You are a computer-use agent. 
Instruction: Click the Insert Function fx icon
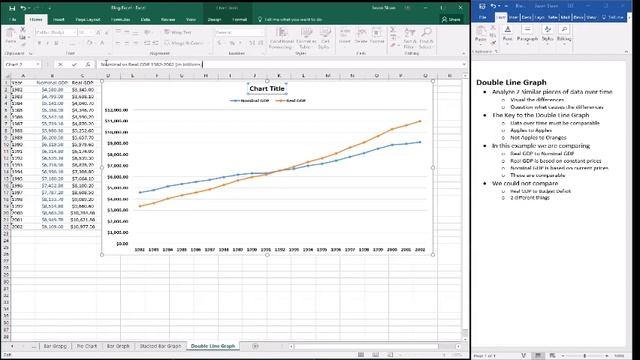coord(87,64)
